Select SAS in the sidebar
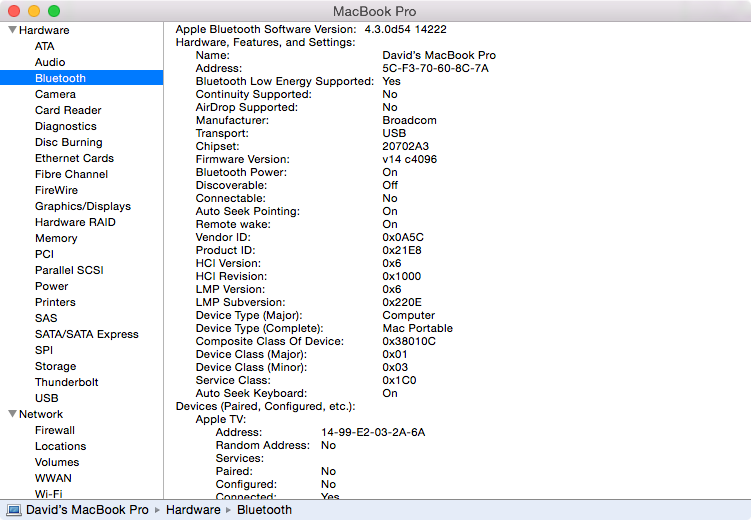This screenshot has height=520, width=751. point(46,318)
